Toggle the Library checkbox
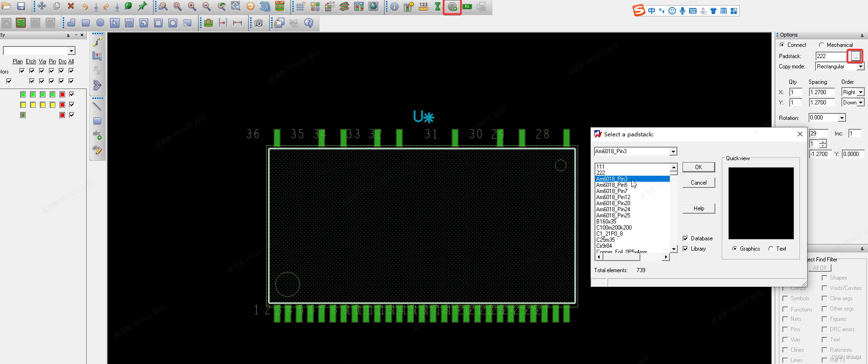The width and height of the screenshot is (868, 364). click(x=685, y=249)
